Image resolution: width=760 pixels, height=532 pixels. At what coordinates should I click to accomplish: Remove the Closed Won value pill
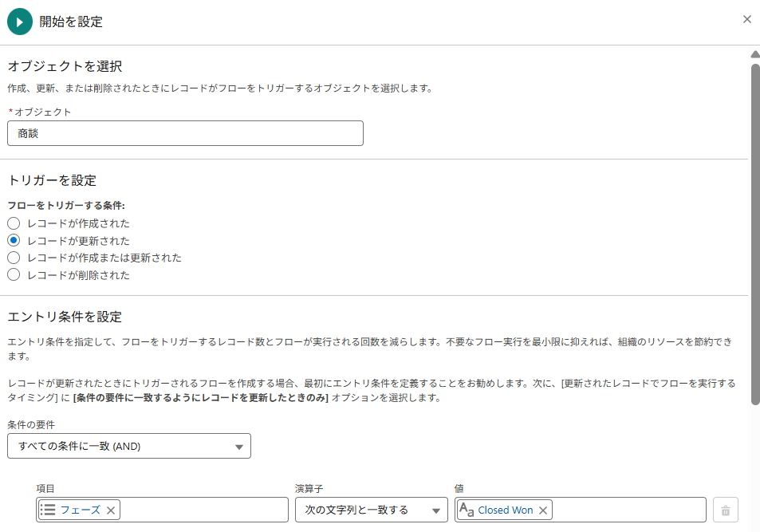pos(543,510)
